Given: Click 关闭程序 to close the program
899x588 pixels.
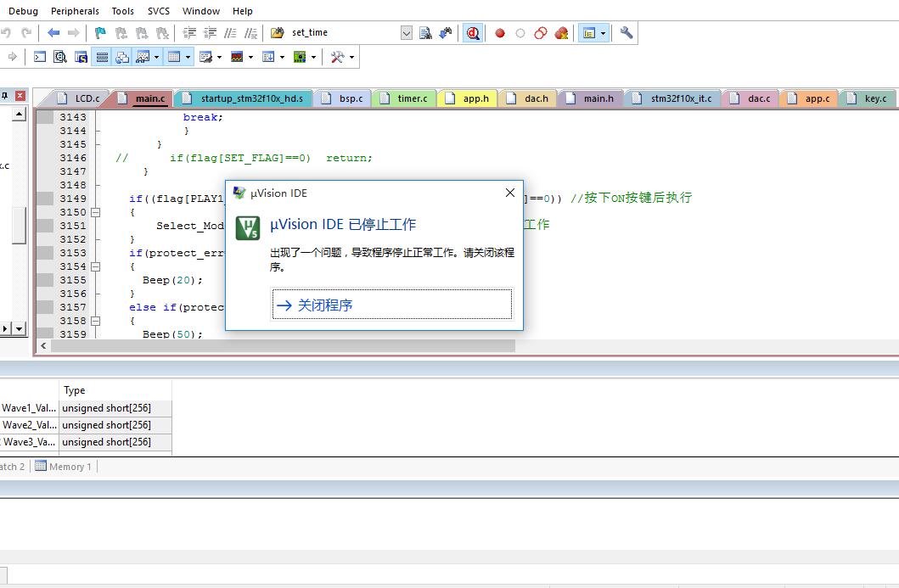Looking at the screenshot, I should click(x=392, y=305).
